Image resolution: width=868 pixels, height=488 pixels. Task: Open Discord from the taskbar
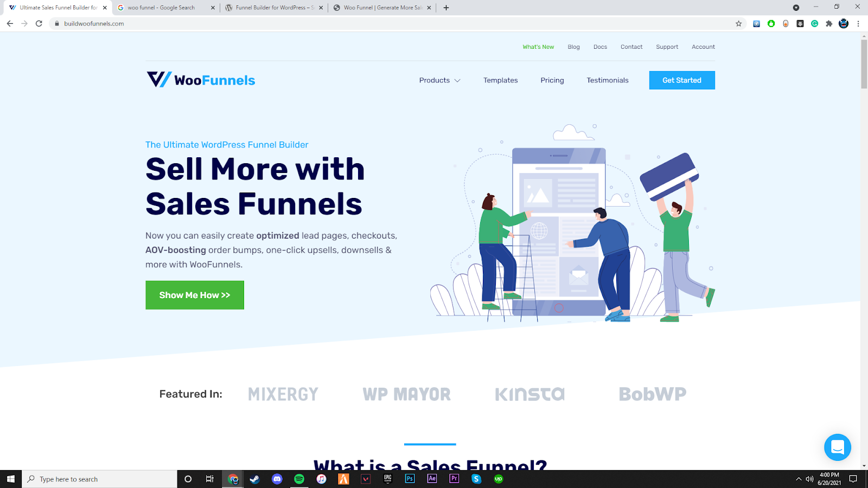[x=277, y=479]
